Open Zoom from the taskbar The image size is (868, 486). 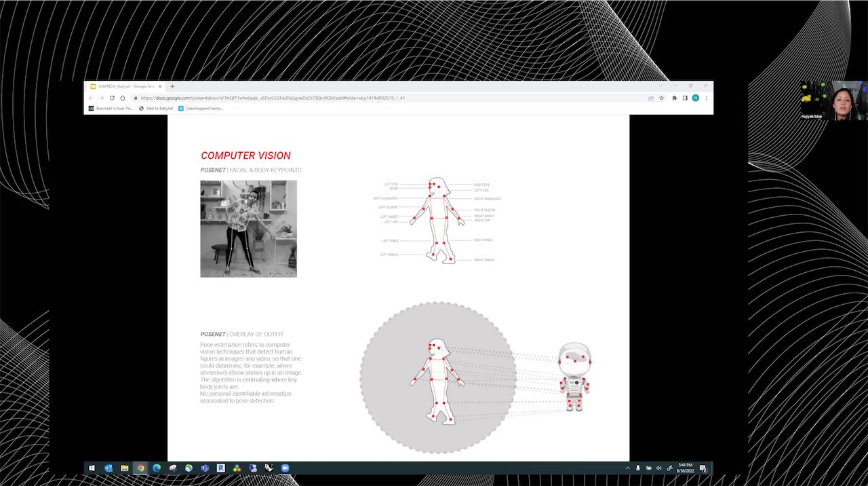click(x=285, y=468)
